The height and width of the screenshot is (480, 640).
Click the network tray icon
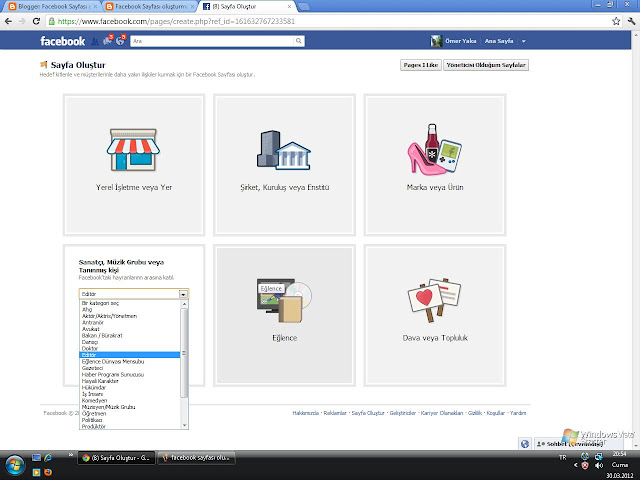coord(599,456)
